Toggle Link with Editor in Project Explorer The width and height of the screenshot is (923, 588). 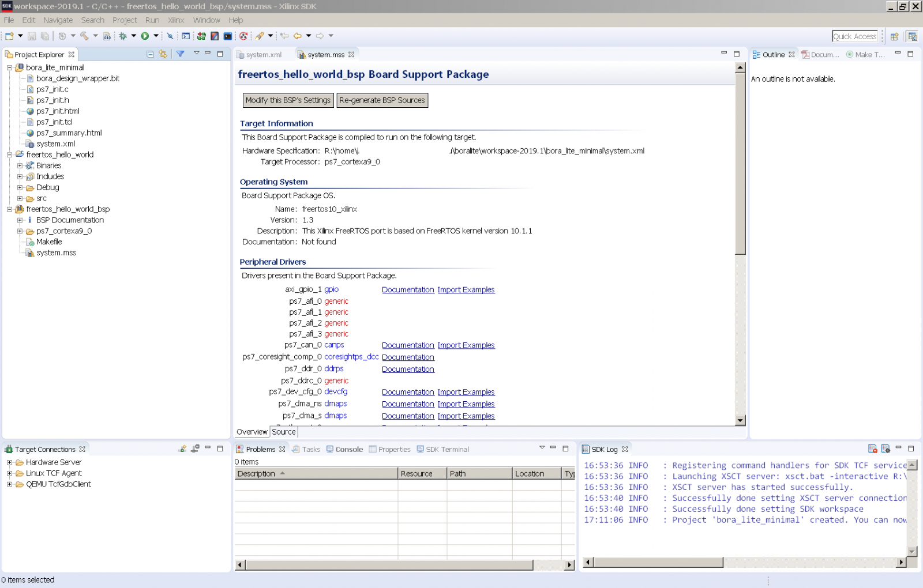click(163, 54)
